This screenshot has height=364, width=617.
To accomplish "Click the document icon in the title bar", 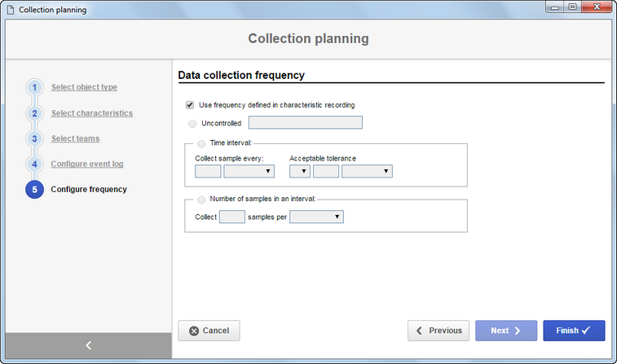I will coord(11,10).
